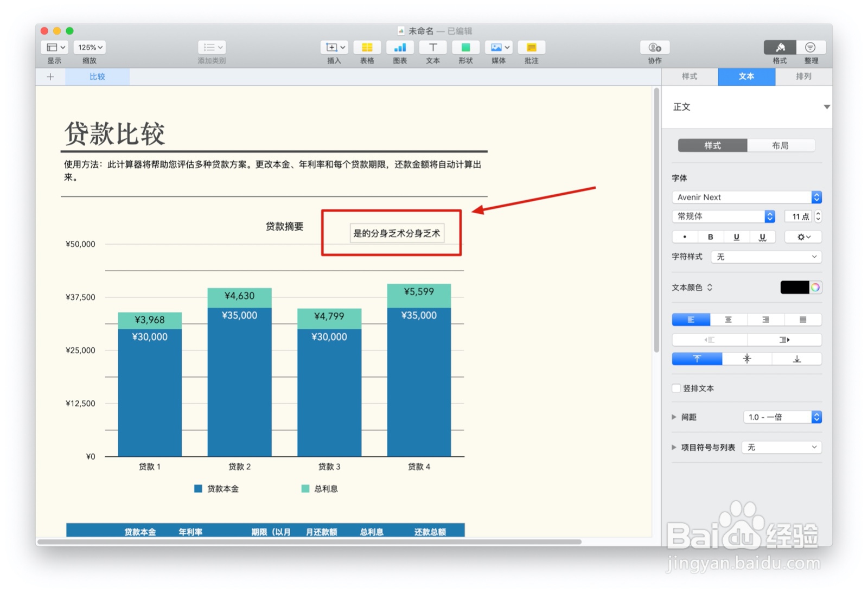Screen dimensions: 868x593
Task: Select the 比较 sheet tab
Action: click(x=97, y=76)
